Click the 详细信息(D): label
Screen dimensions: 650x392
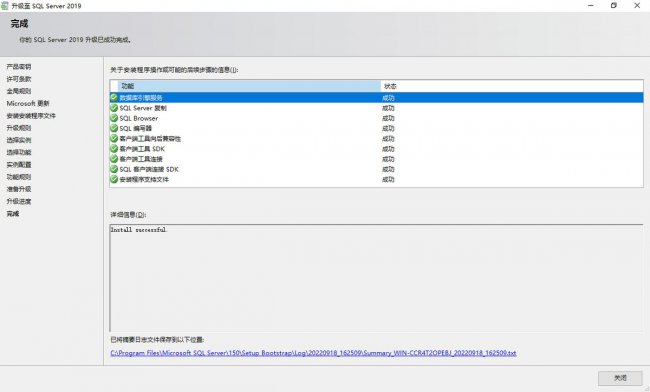point(128,215)
